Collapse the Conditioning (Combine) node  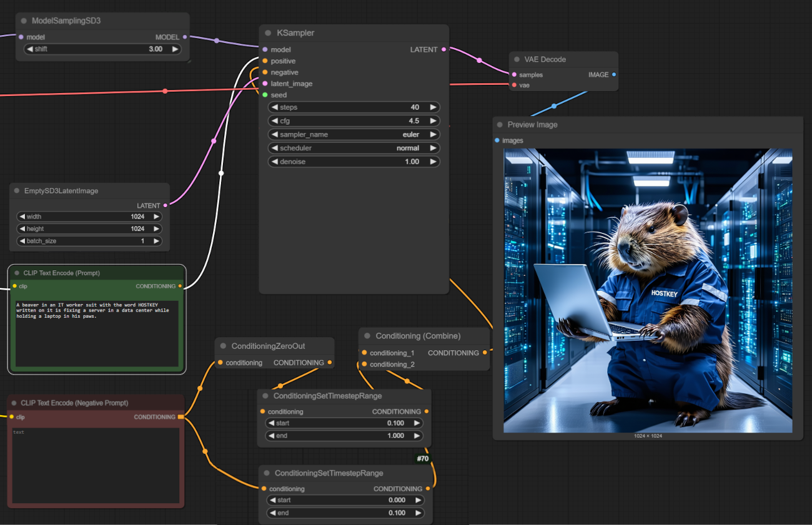pos(367,336)
